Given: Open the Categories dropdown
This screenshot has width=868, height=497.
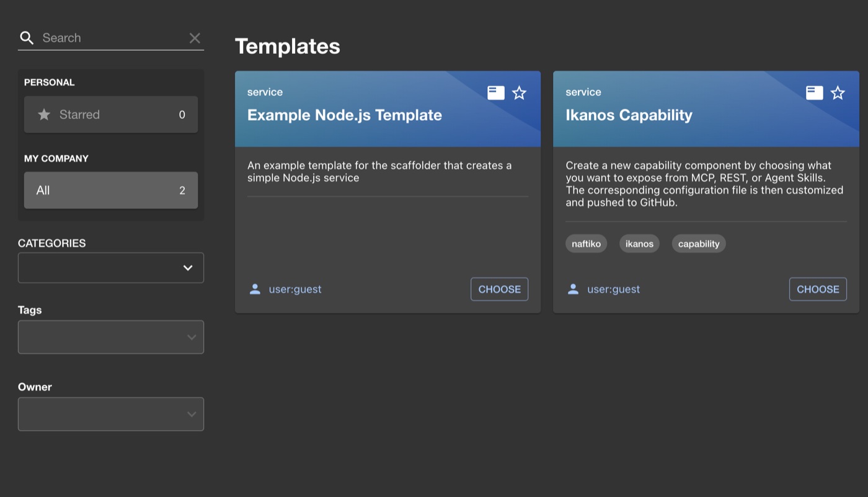Looking at the screenshot, I should coord(111,268).
